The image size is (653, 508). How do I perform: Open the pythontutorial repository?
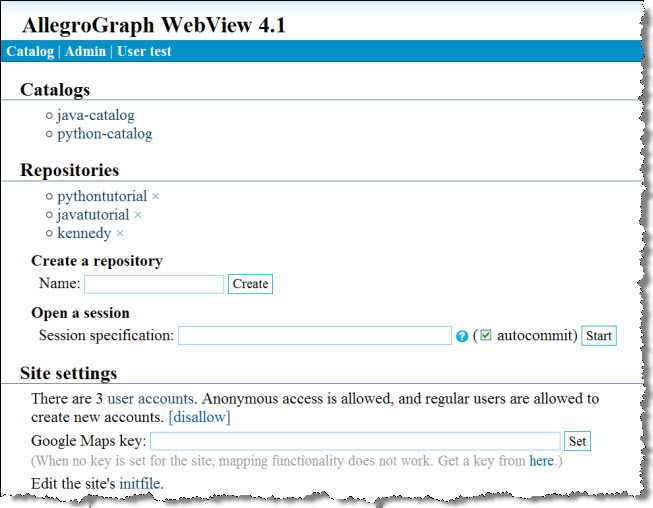click(x=102, y=196)
